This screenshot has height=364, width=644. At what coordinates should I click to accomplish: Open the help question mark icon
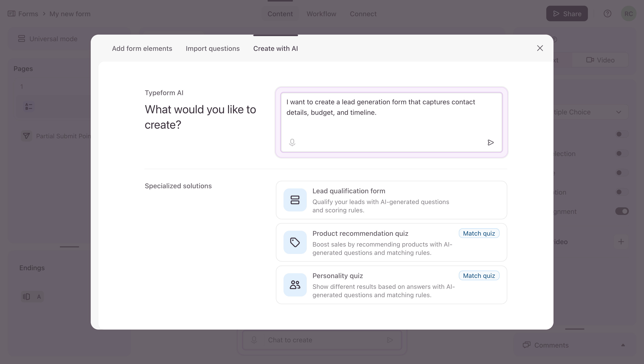607,14
